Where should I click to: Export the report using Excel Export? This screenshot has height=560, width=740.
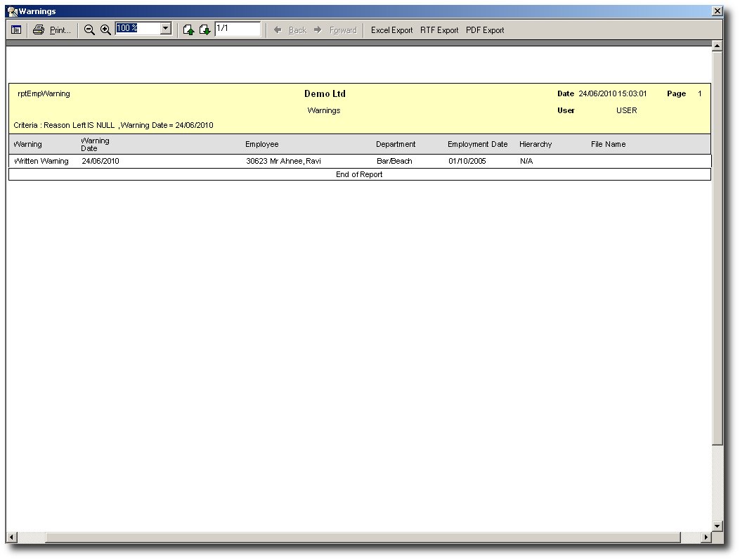click(x=391, y=30)
